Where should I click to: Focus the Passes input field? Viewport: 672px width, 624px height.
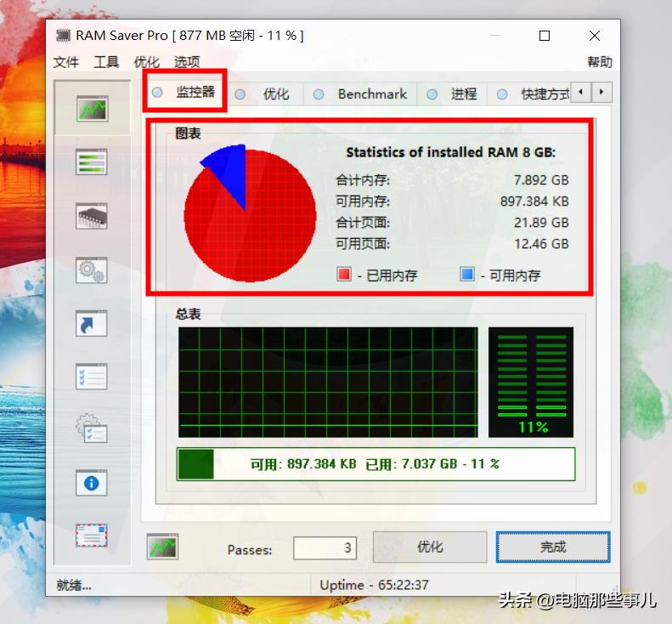point(325,547)
